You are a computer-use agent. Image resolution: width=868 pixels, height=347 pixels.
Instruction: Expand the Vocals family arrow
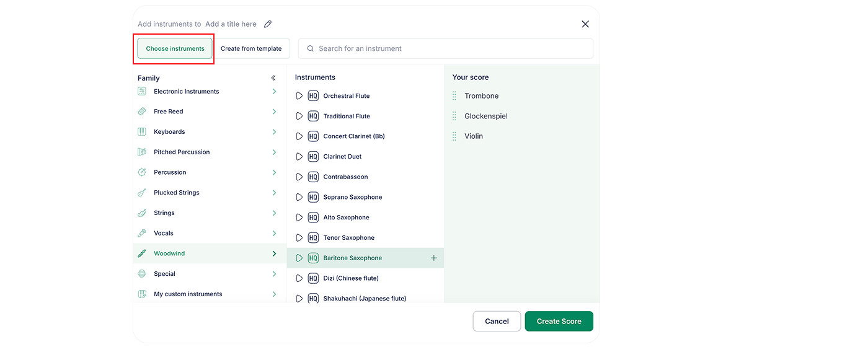(274, 234)
